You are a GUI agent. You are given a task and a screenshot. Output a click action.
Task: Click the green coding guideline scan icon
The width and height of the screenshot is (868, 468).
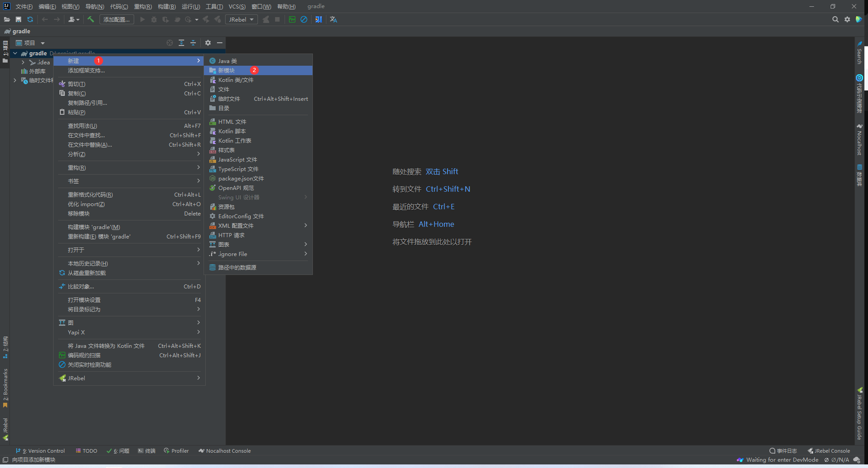pyautogui.click(x=292, y=19)
